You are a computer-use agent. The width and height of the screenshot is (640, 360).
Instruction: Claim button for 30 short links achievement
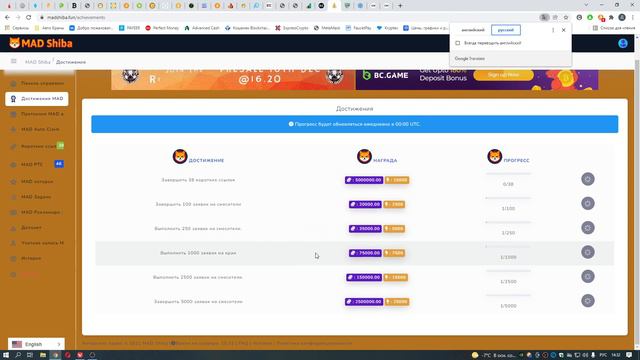tap(588, 179)
